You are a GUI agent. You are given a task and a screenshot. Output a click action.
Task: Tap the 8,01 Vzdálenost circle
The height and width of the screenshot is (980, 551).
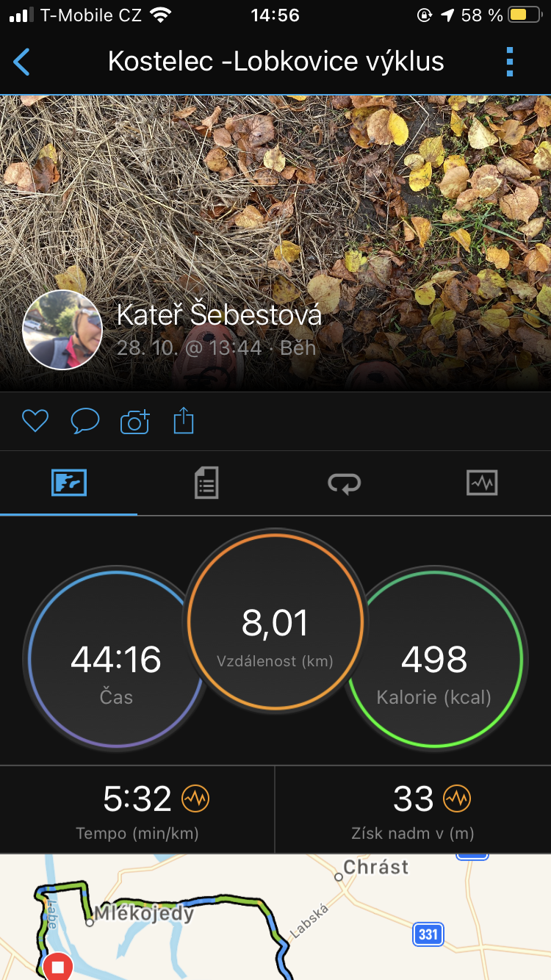(x=275, y=621)
